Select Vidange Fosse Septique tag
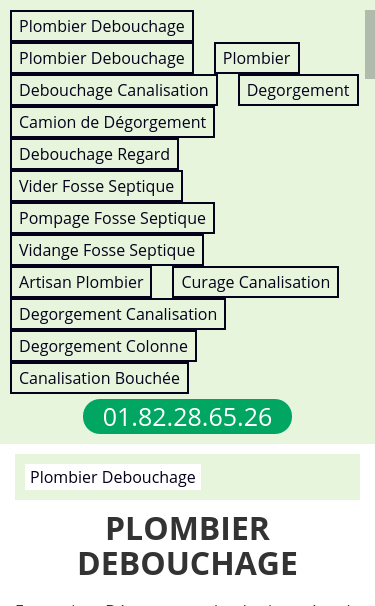The height and width of the screenshot is (606, 375). [x=107, y=251]
